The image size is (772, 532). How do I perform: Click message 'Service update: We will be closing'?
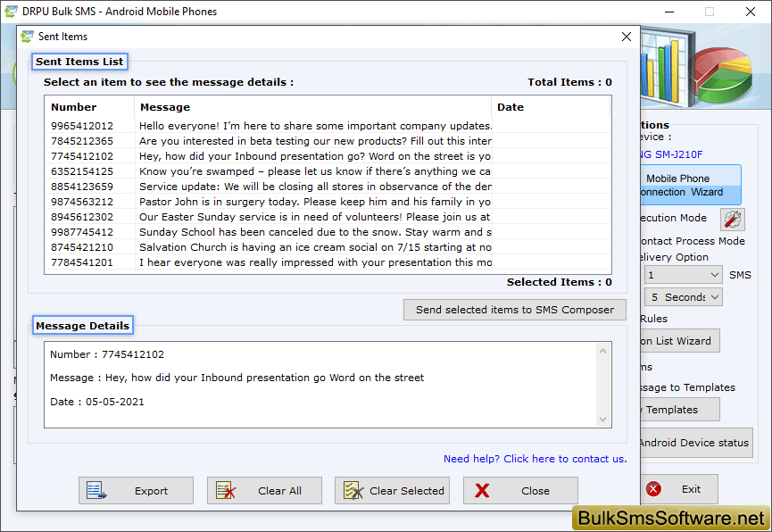[x=315, y=187]
